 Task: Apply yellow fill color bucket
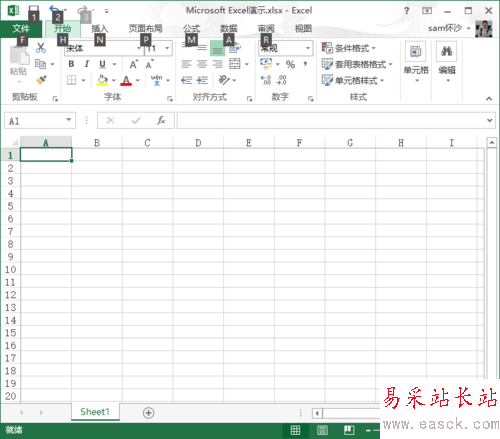click(102, 80)
